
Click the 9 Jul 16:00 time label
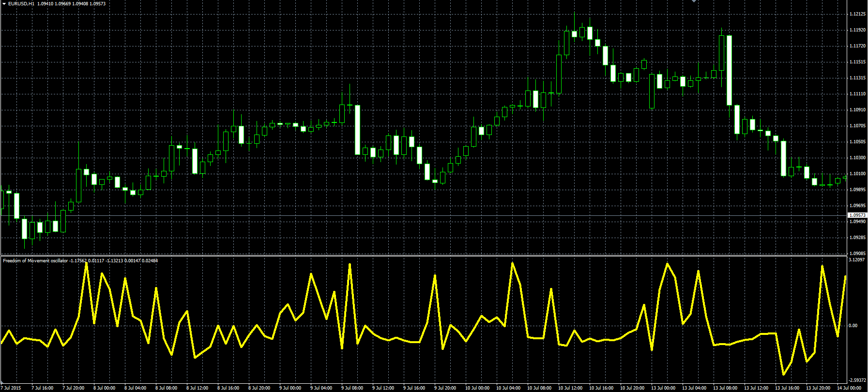coord(414,388)
